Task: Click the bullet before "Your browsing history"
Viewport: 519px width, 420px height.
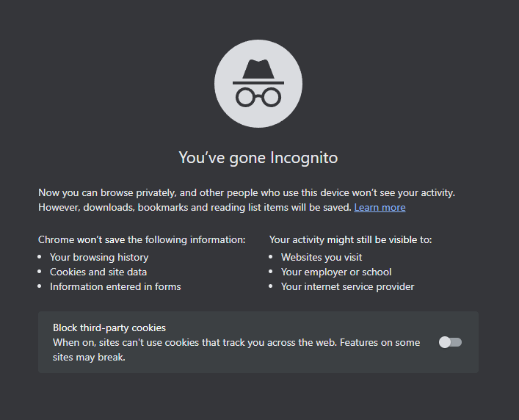Action: click(40, 258)
